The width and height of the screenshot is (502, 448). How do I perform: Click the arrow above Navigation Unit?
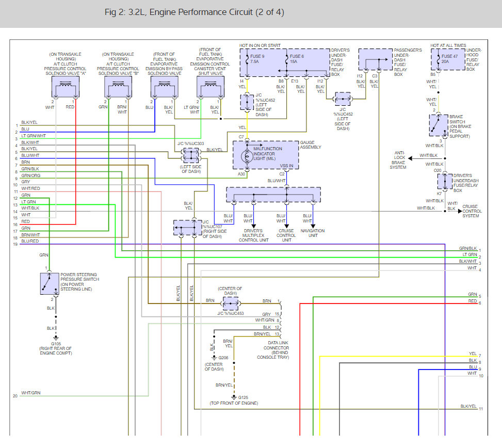click(x=313, y=226)
